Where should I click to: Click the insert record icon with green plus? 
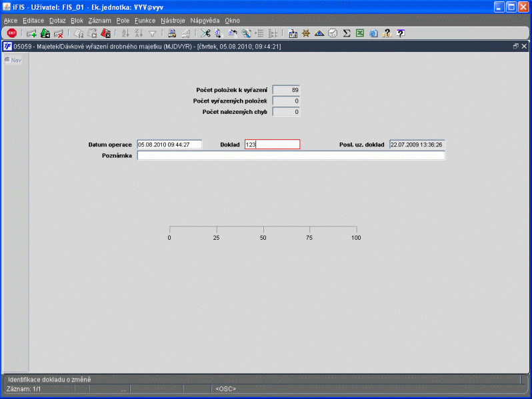click(x=31, y=33)
